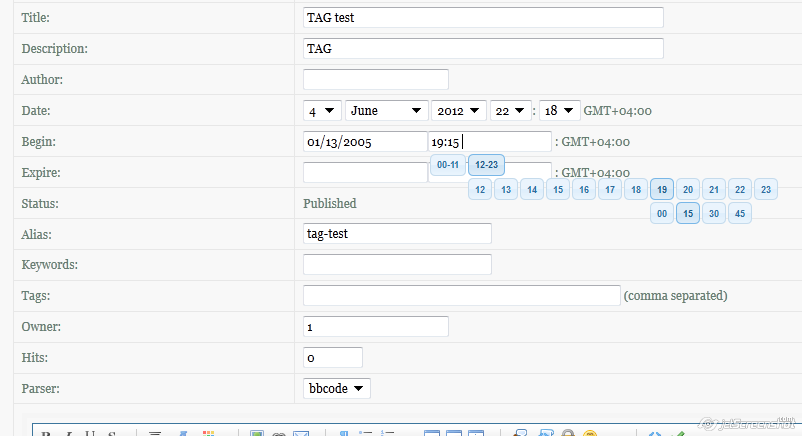This screenshot has height=436, width=802.
Task: Click the GMT+04:00 label beside Begin
Action: (596, 142)
